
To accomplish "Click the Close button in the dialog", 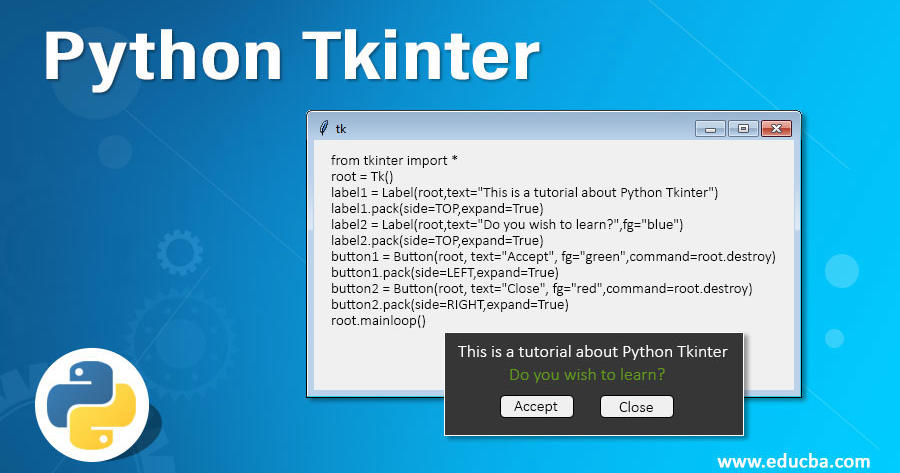I will click(637, 406).
